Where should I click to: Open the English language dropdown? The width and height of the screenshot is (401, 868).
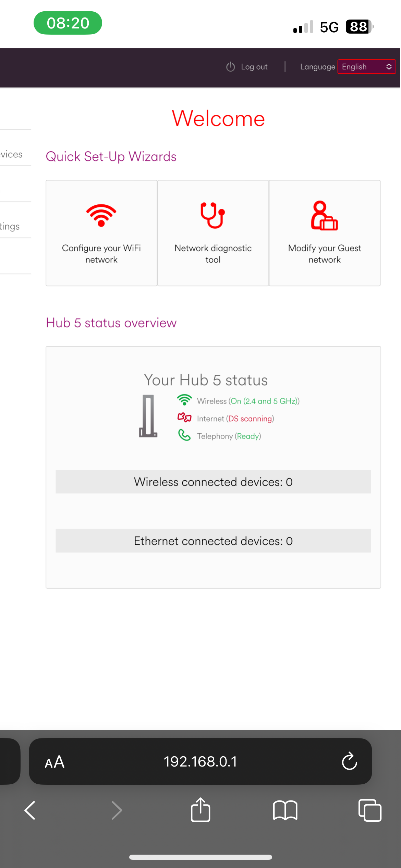[x=367, y=67]
